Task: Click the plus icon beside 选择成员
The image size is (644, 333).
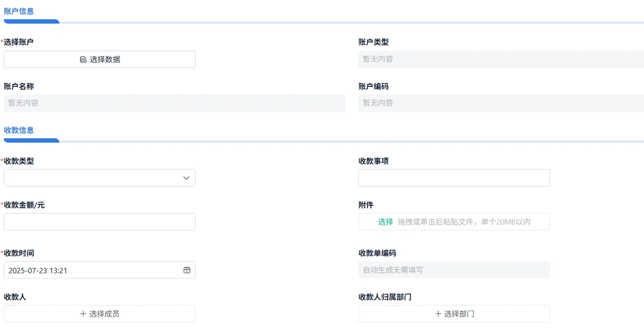Action: [x=83, y=314]
